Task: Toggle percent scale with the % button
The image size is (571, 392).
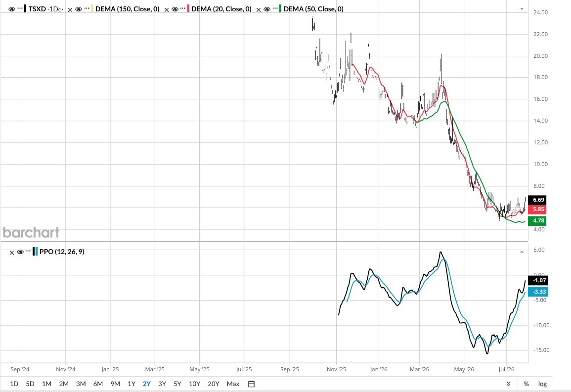Action: point(526,384)
